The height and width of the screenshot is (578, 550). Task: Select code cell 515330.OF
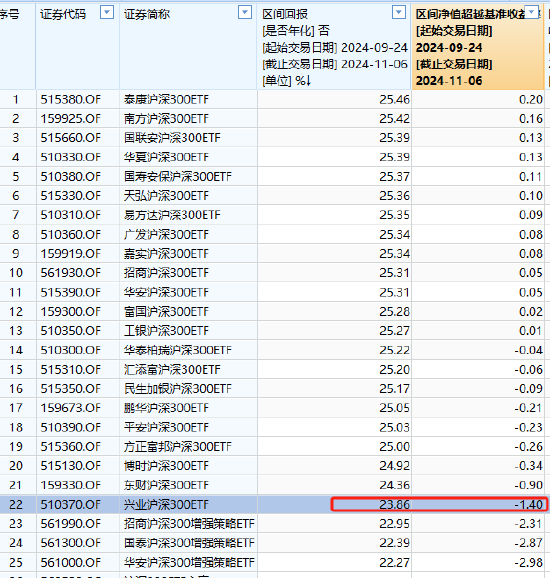(70, 196)
